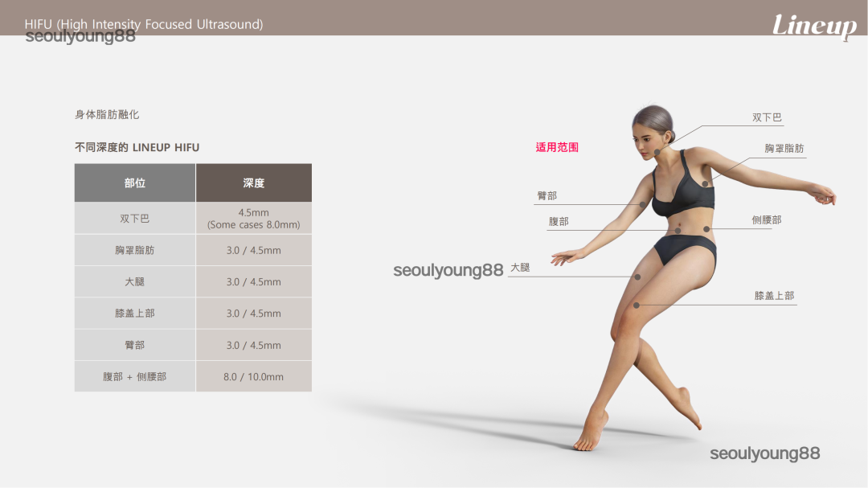Click the 腹部 callout label beside the figure

click(559, 222)
